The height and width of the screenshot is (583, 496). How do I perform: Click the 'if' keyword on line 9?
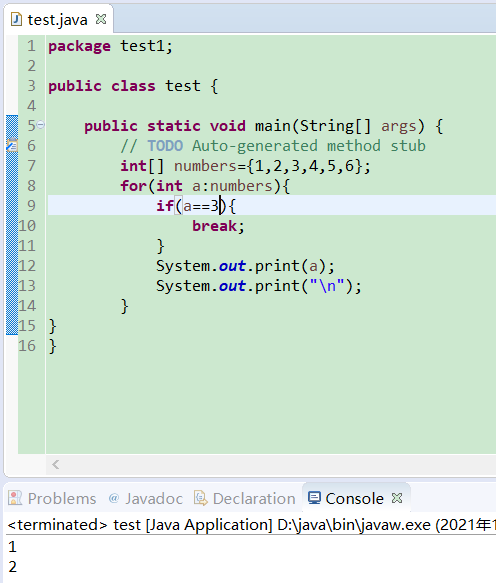click(165, 206)
